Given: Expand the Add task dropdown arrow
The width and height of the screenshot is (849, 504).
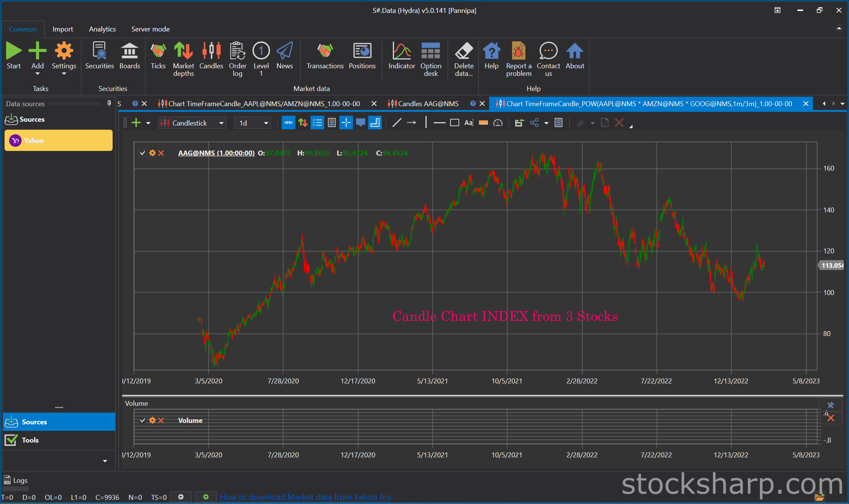Looking at the screenshot, I should click(x=38, y=74).
